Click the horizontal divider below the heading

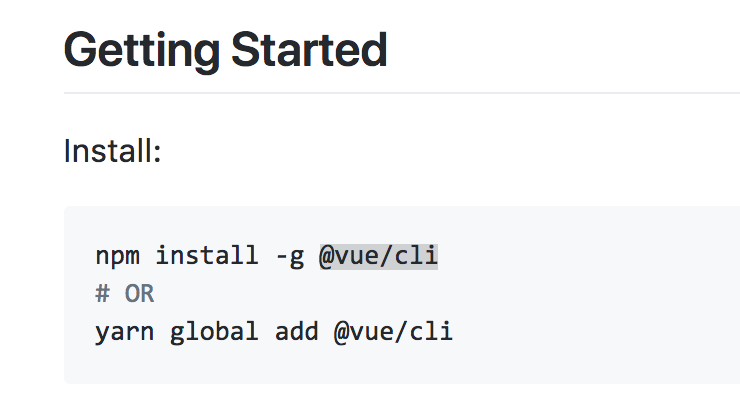(400, 93)
